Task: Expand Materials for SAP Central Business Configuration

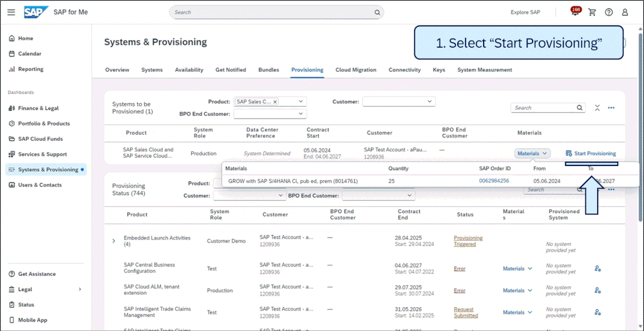Action: click(x=518, y=269)
